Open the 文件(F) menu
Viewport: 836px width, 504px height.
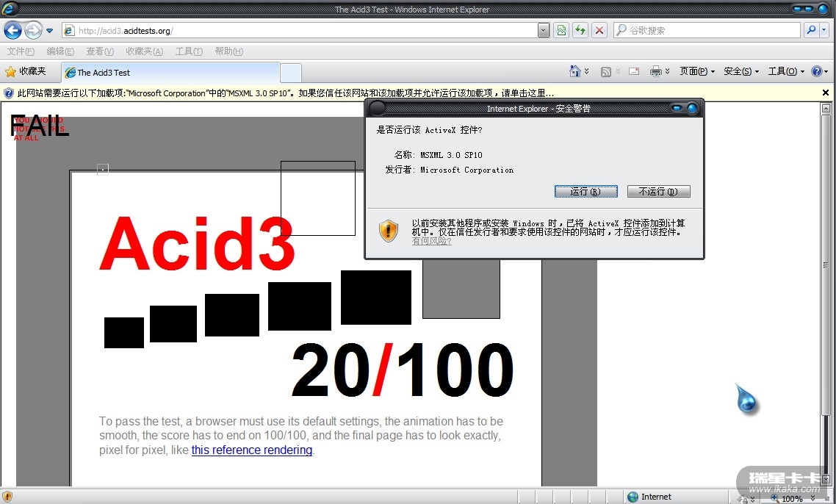click(x=21, y=51)
